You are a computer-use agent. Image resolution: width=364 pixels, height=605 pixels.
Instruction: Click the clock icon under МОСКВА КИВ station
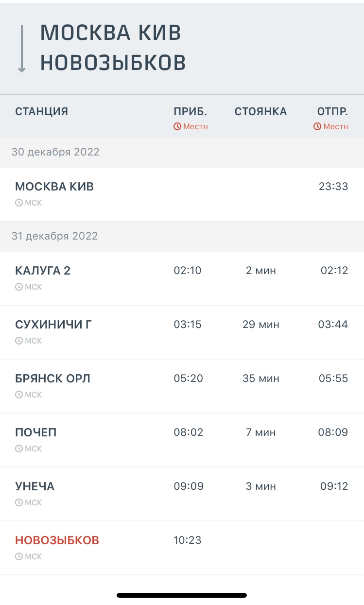[x=19, y=203]
